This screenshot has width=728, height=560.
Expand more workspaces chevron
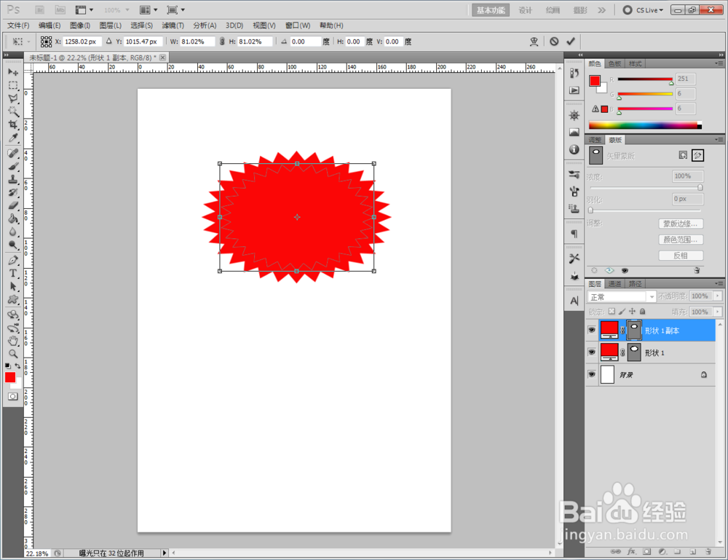(x=602, y=10)
